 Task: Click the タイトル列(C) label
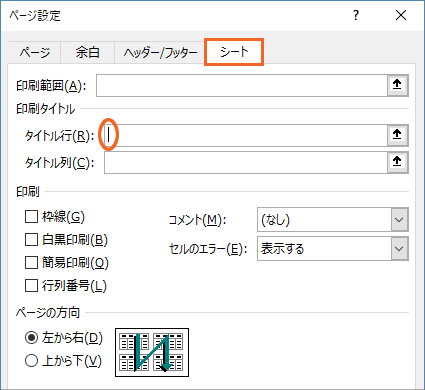pyautogui.click(x=59, y=163)
